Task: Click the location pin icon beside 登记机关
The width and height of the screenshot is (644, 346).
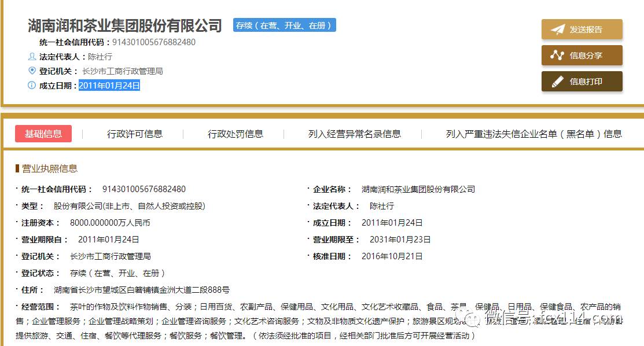Action: click(32, 71)
